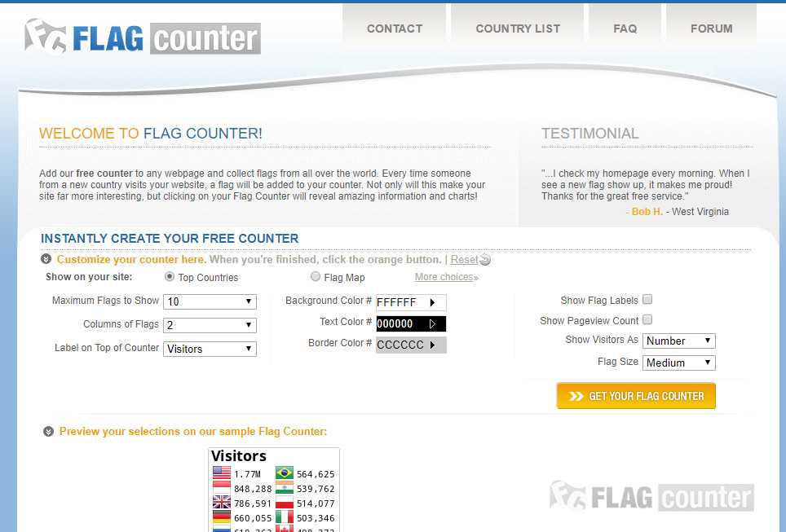Open the Columns of Flags dropdown
786x532 pixels.
210,325
